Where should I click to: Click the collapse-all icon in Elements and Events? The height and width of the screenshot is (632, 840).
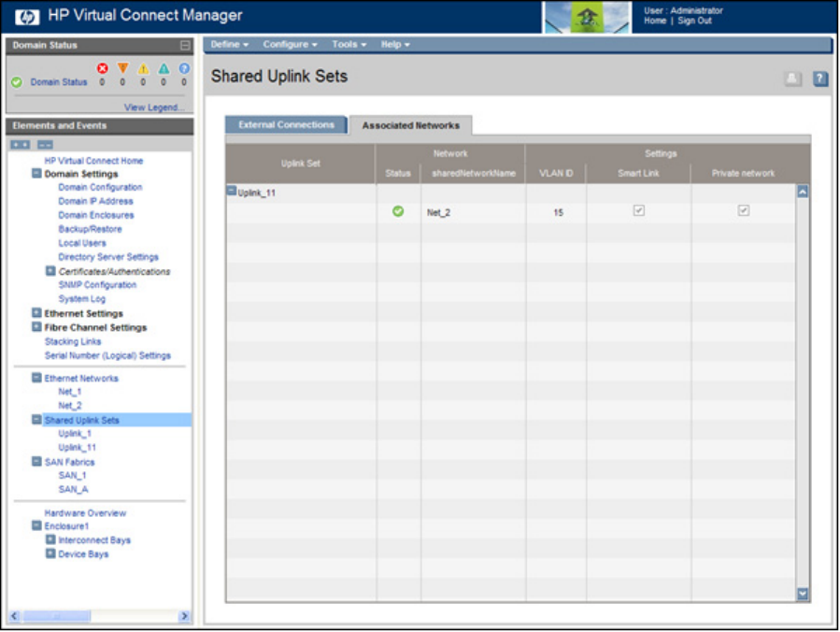(x=45, y=145)
